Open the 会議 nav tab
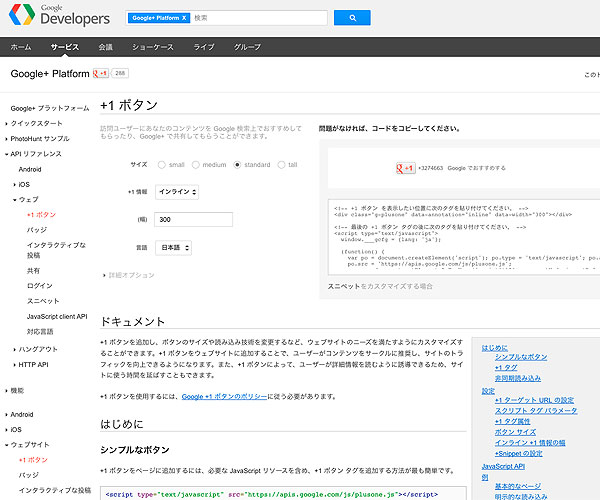 pyautogui.click(x=106, y=47)
